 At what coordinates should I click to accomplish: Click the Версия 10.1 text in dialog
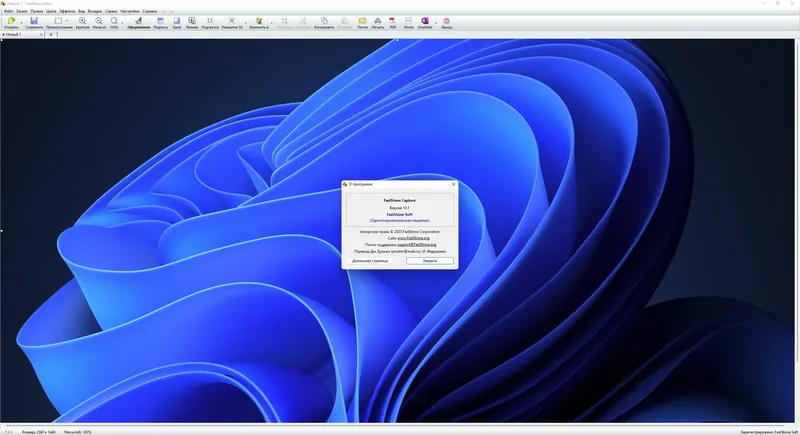399,208
